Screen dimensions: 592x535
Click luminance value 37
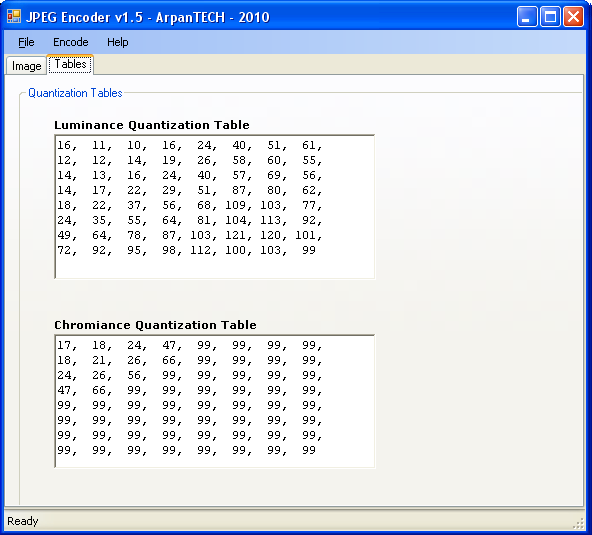click(134, 205)
